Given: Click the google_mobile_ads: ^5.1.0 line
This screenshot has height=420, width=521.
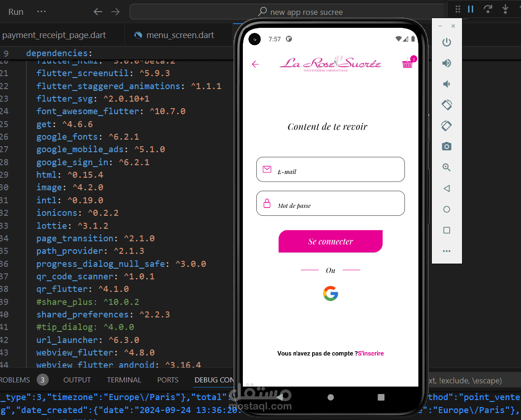Looking at the screenshot, I should pyautogui.click(x=101, y=149).
